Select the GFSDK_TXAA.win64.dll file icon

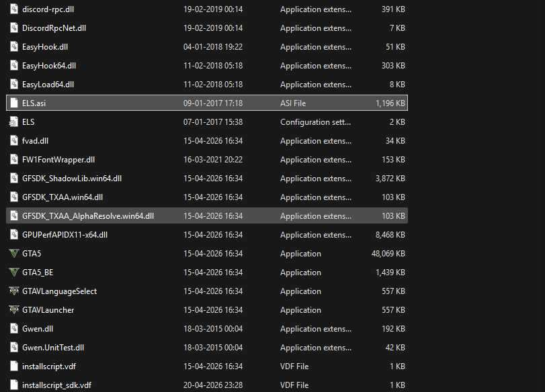14,197
